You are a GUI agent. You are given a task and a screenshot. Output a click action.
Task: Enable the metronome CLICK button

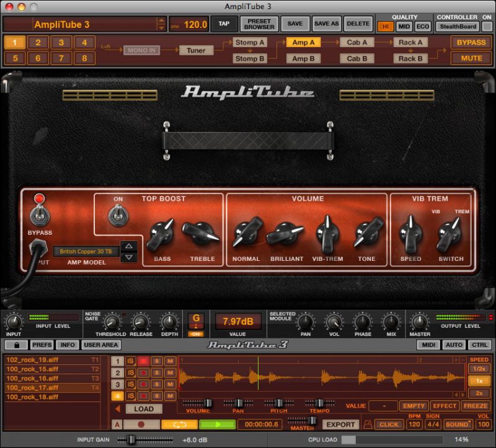pyautogui.click(x=389, y=424)
